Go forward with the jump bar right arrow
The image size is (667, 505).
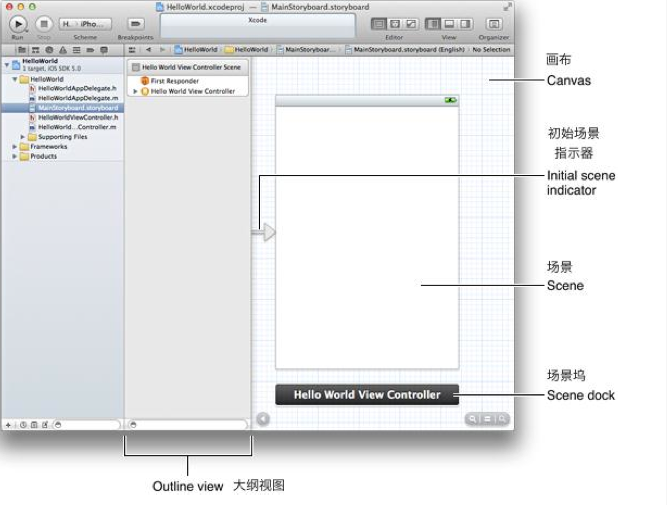(x=162, y=50)
